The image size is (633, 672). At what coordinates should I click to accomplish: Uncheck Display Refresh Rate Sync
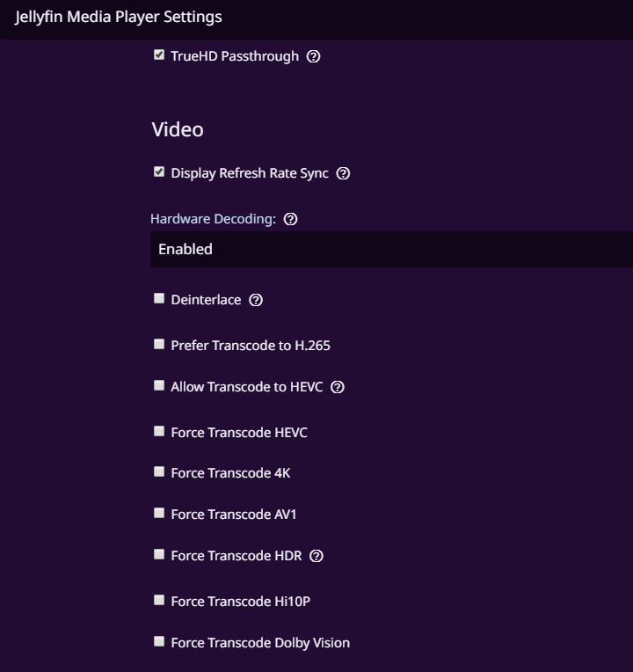pos(159,172)
